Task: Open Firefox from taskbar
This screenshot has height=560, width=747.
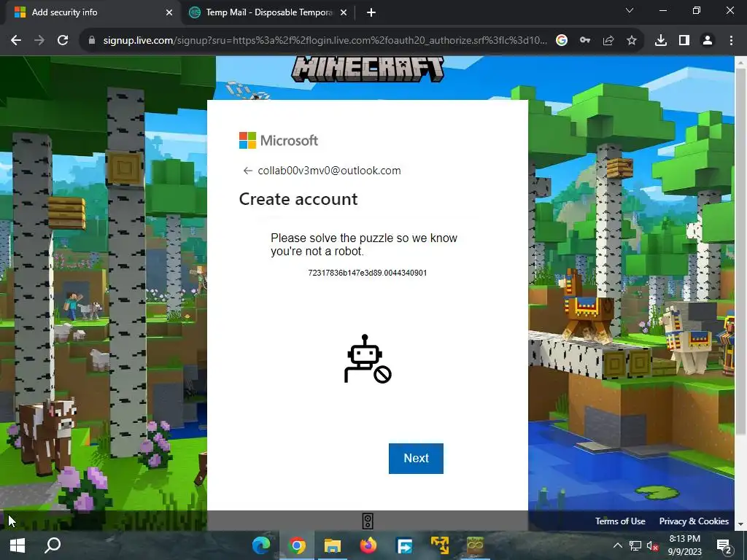Action: tap(368, 545)
